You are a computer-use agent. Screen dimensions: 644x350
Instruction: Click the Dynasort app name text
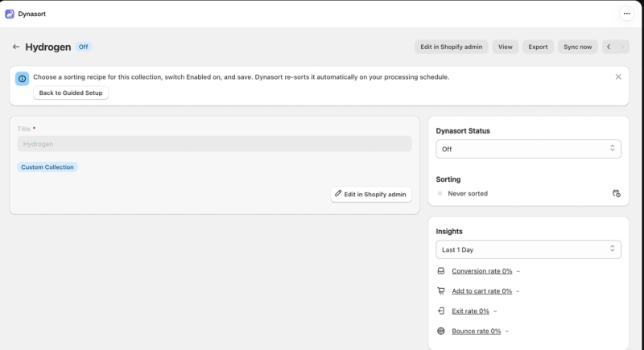point(31,14)
